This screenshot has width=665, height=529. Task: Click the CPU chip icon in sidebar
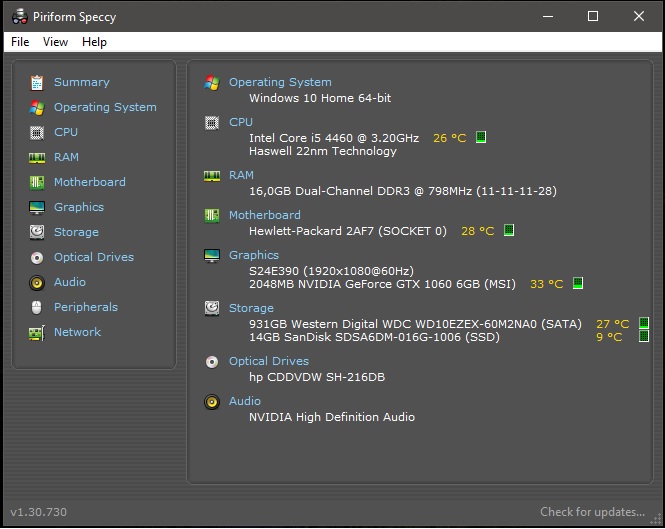(37, 133)
